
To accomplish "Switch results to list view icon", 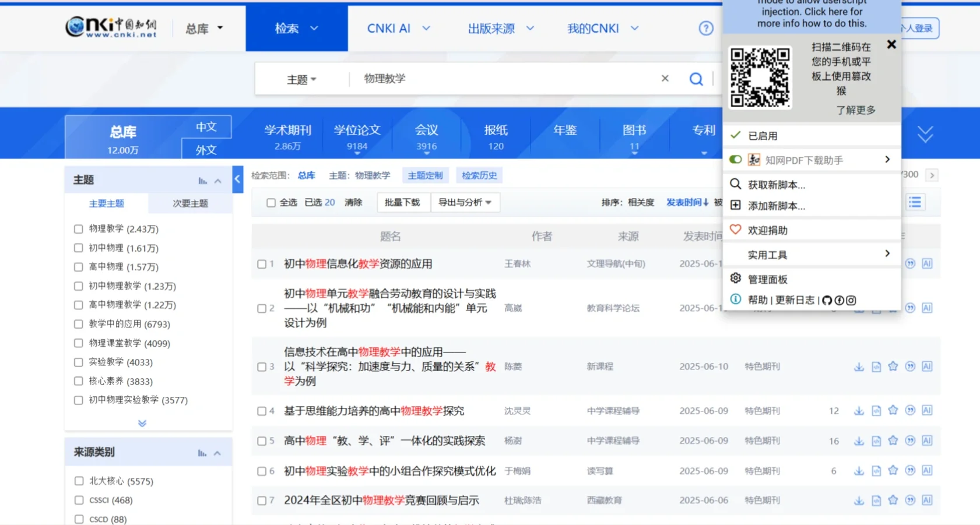I will point(915,202).
